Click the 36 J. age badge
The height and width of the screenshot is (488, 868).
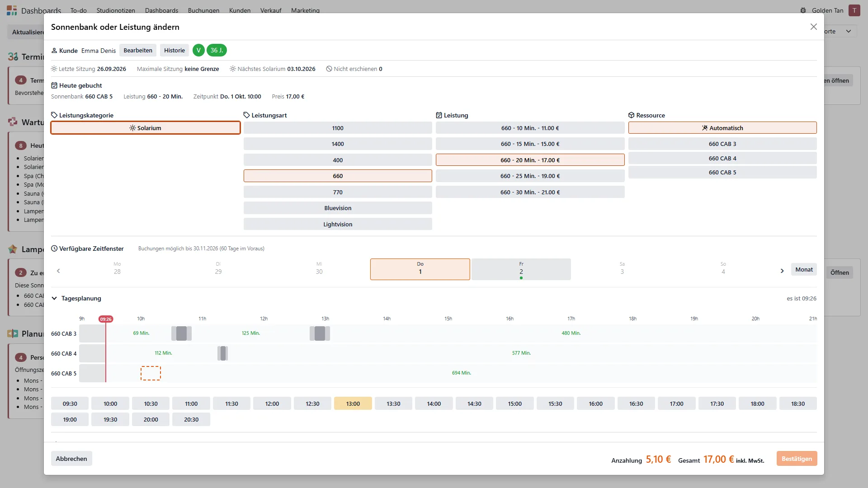pos(217,50)
